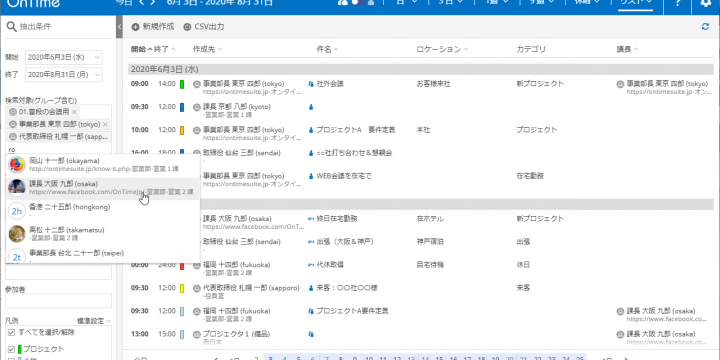The height and width of the screenshot is (360, 720).
Task: Click the yellow swatch in the 来客 row
Action: (x=182, y=288)
